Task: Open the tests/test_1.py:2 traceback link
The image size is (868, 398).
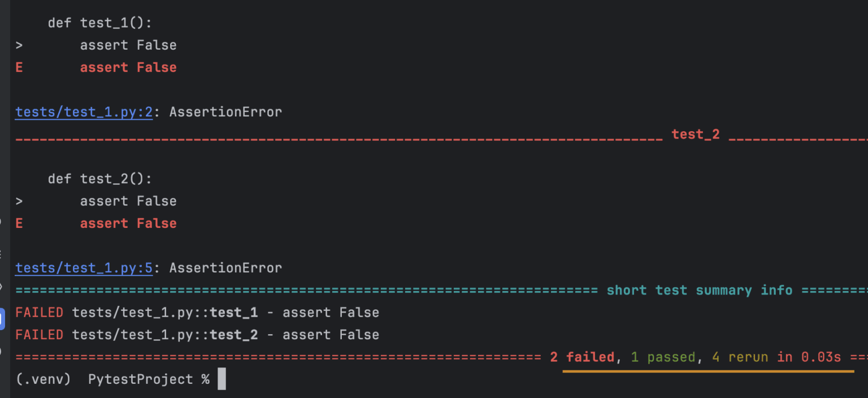Action: tap(84, 112)
